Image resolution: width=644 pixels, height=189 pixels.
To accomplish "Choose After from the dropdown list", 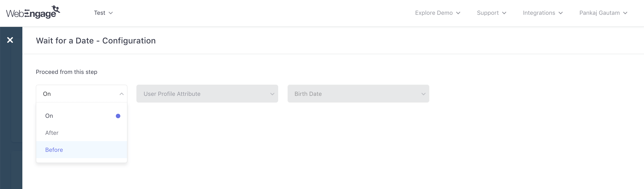I will [x=52, y=133].
